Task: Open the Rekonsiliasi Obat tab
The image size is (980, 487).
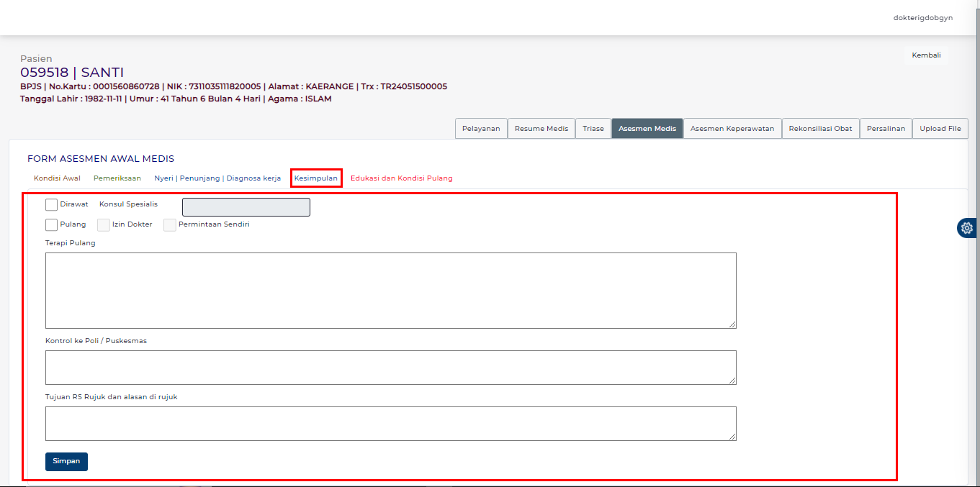Action: [820, 129]
